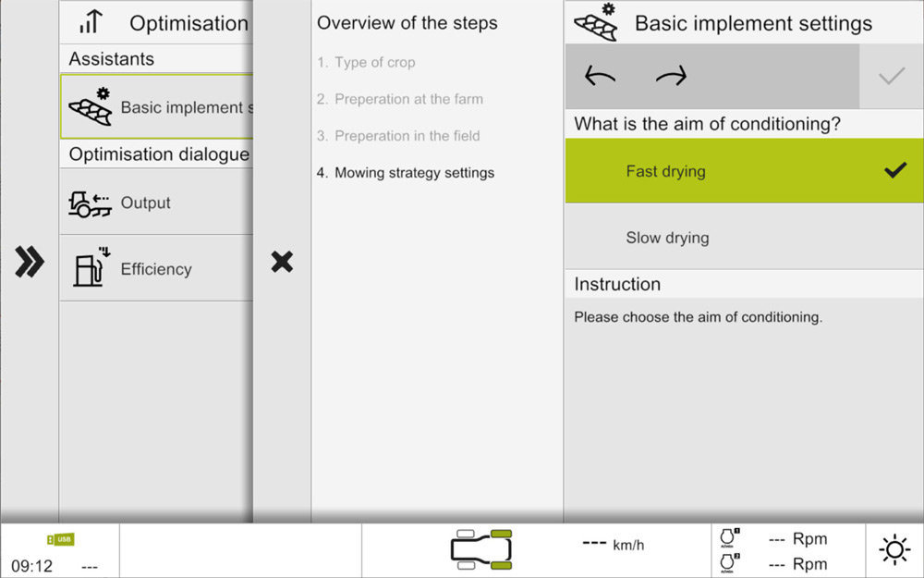The width and height of the screenshot is (924, 578).
Task: Click the USB status indicator
Action: tap(60, 540)
